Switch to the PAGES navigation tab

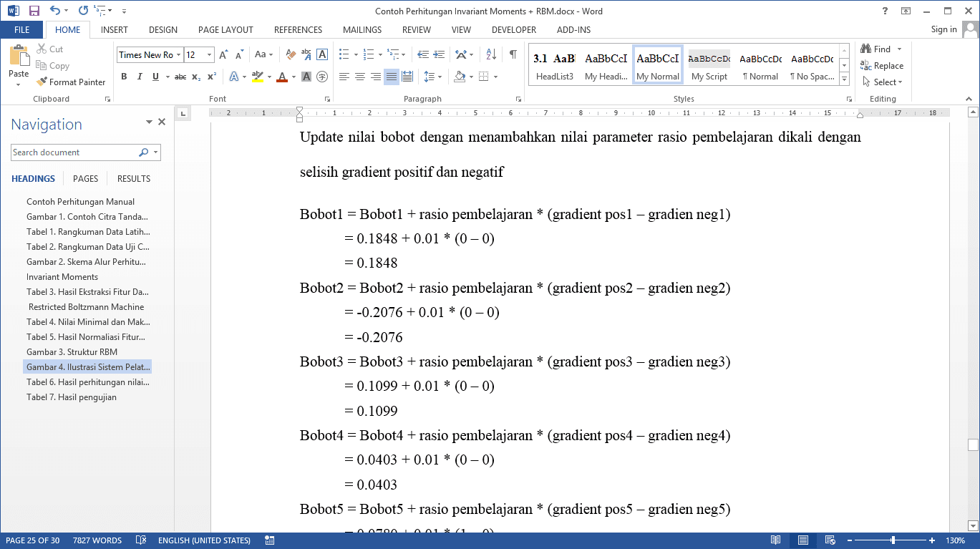click(x=86, y=179)
